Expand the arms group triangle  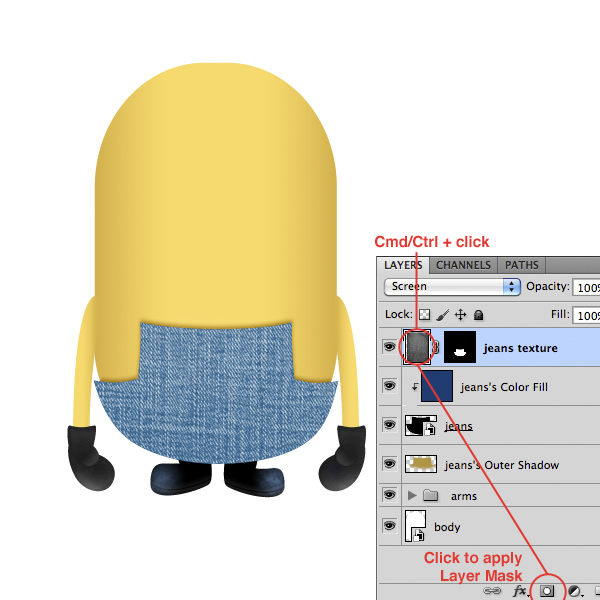tap(412, 496)
